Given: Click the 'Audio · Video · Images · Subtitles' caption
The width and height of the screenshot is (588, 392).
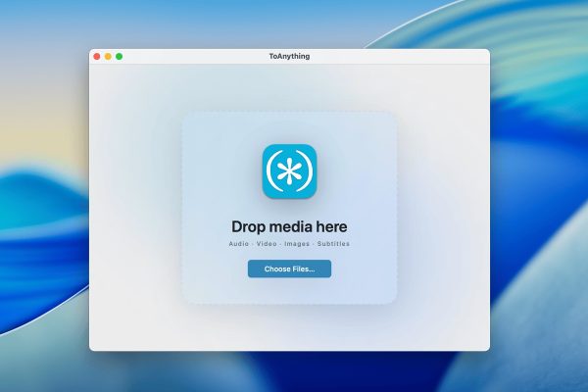Looking at the screenshot, I should pyautogui.click(x=289, y=244).
